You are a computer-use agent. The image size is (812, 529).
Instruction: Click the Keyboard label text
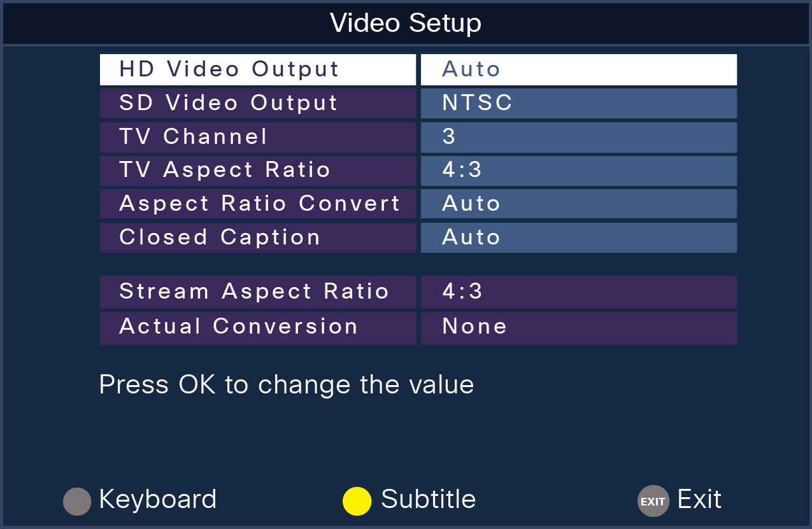(156, 500)
